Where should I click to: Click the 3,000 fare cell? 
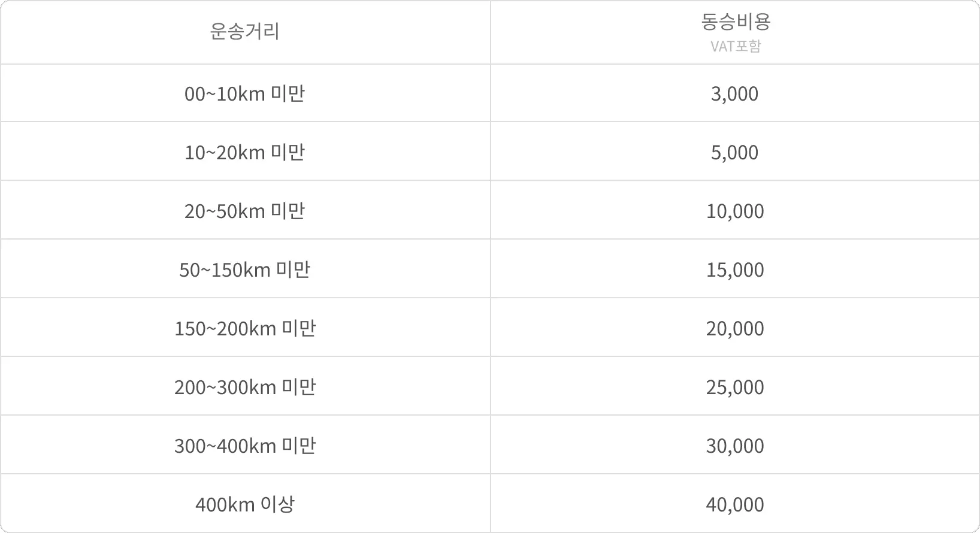point(735,93)
